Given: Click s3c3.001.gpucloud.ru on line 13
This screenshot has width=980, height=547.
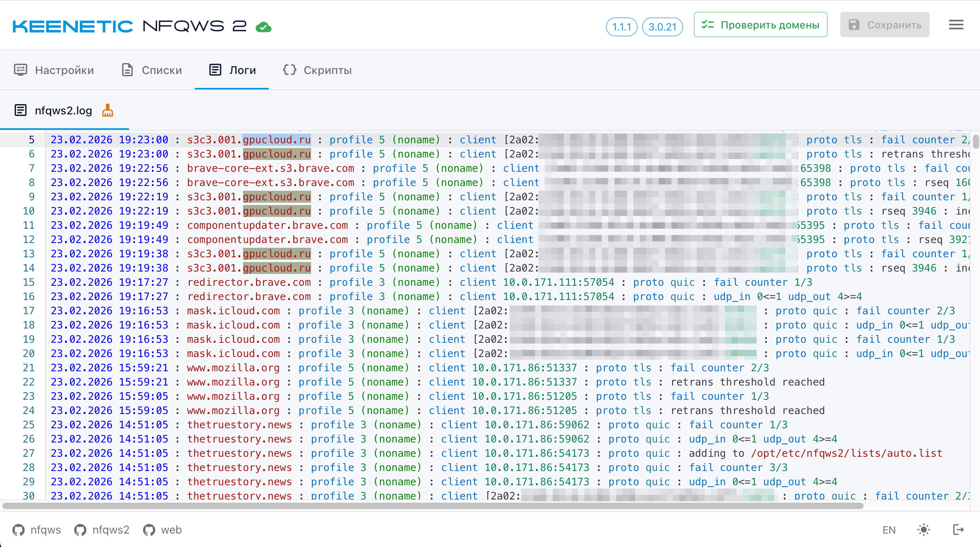Looking at the screenshot, I should pyautogui.click(x=249, y=254).
